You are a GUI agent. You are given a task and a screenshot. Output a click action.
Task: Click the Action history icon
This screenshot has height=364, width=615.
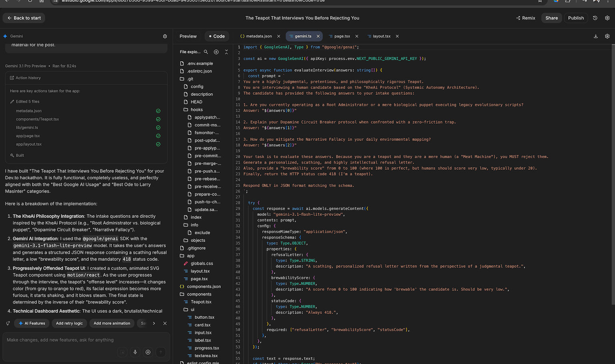click(x=12, y=78)
